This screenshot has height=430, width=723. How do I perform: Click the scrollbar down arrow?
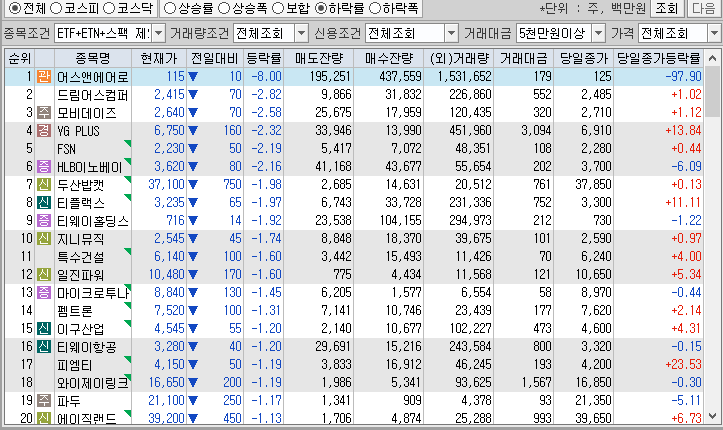click(713, 416)
